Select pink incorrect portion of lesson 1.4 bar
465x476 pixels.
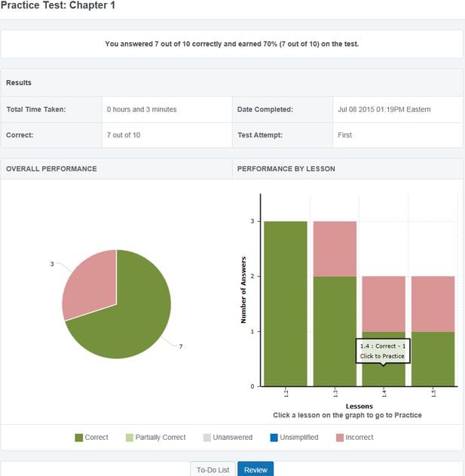point(384,302)
